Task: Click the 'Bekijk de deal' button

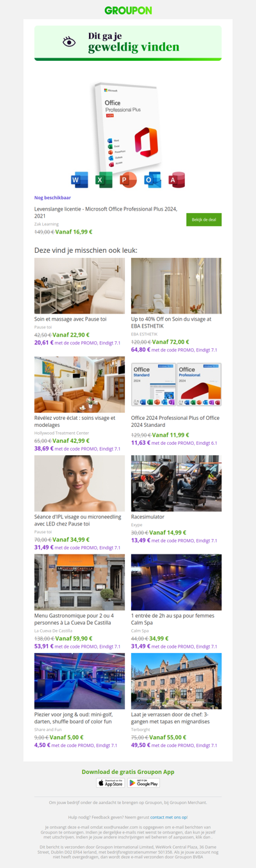Action: (x=204, y=220)
